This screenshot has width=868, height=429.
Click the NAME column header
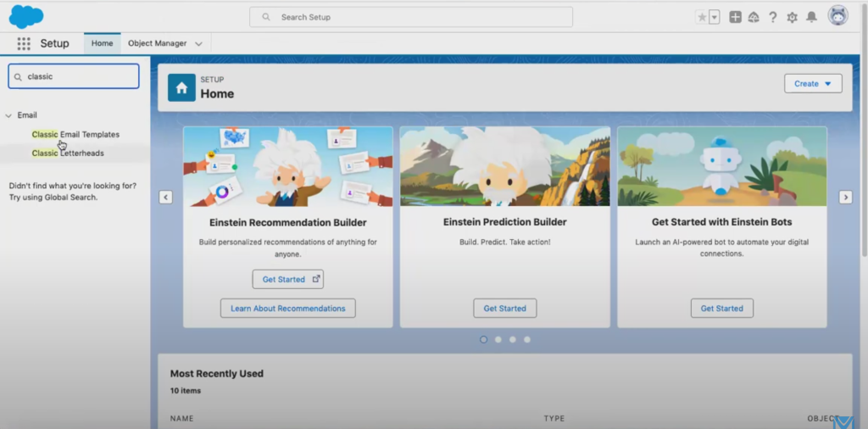(x=181, y=419)
